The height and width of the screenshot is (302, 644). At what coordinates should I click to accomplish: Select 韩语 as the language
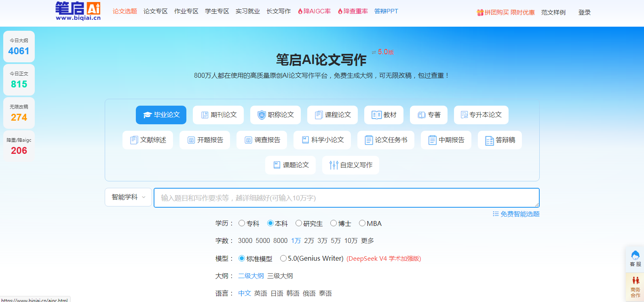pyautogui.click(x=293, y=293)
